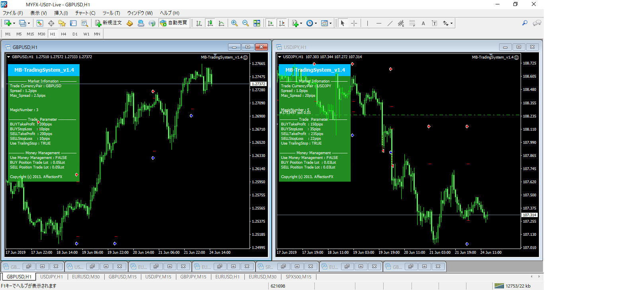644x290 pixels.
Task: Switch to bar chart display
Action: [199, 23]
